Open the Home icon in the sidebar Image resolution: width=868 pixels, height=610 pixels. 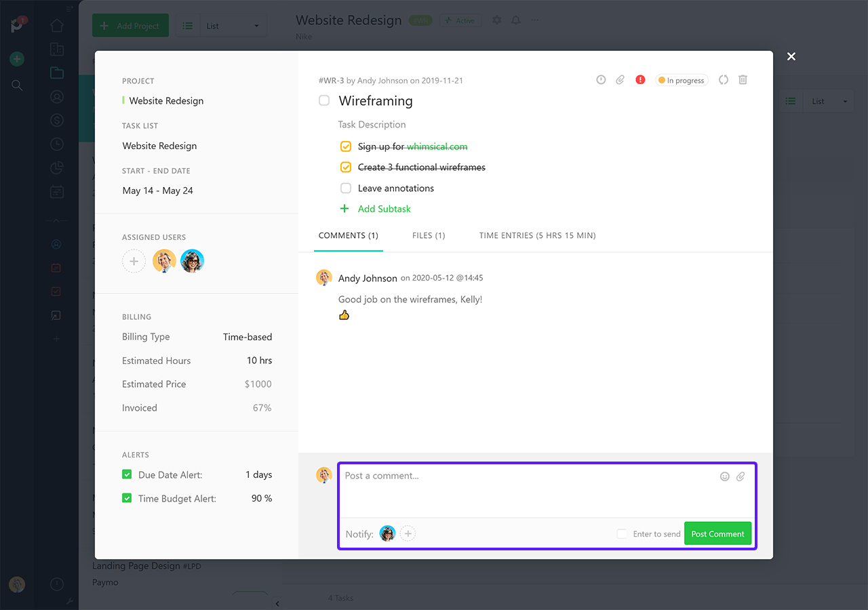click(57, 26)
